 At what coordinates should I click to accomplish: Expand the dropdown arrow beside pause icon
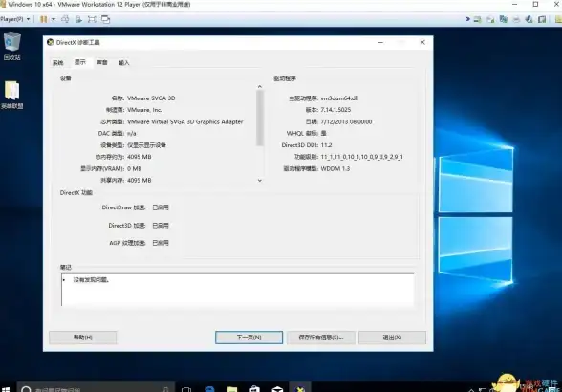[54, 19]
